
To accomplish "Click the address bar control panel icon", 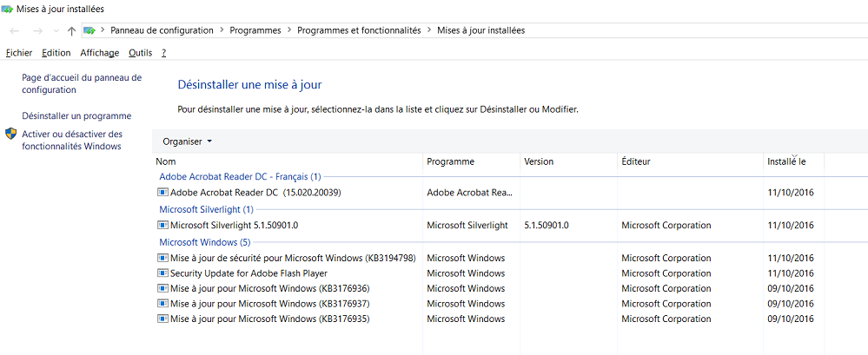I will pos(89,31).
